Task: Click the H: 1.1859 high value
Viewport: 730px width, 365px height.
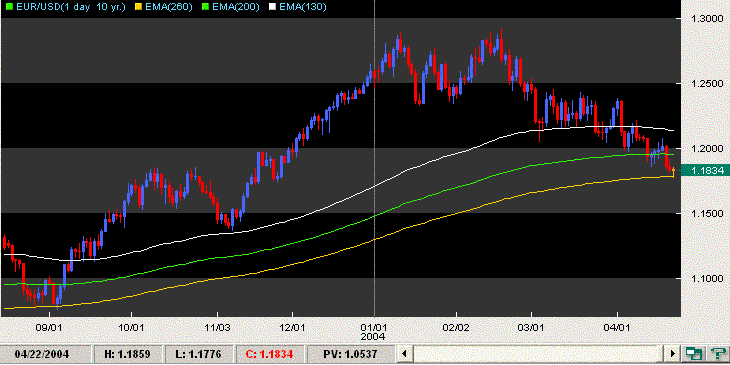Action: (128, 354)
